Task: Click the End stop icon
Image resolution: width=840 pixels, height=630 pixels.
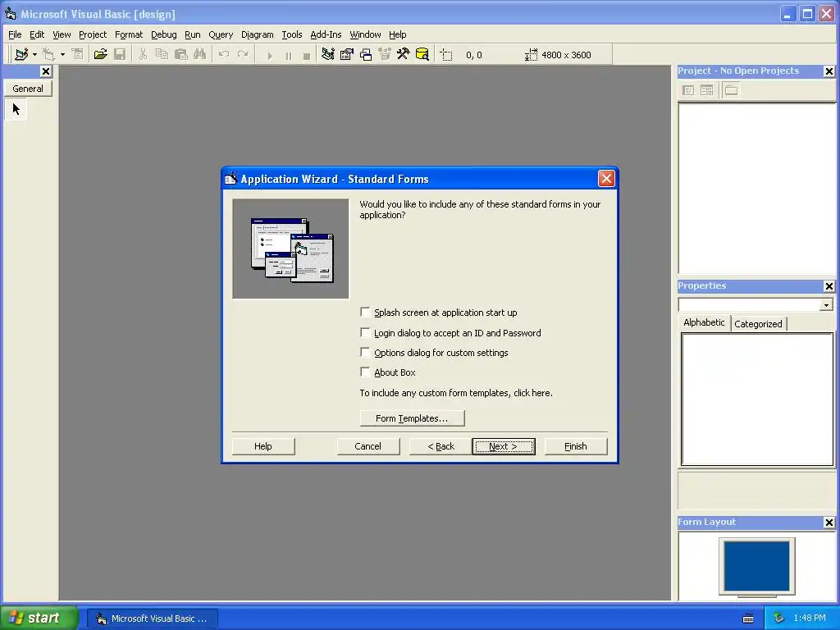Action: 307,56
